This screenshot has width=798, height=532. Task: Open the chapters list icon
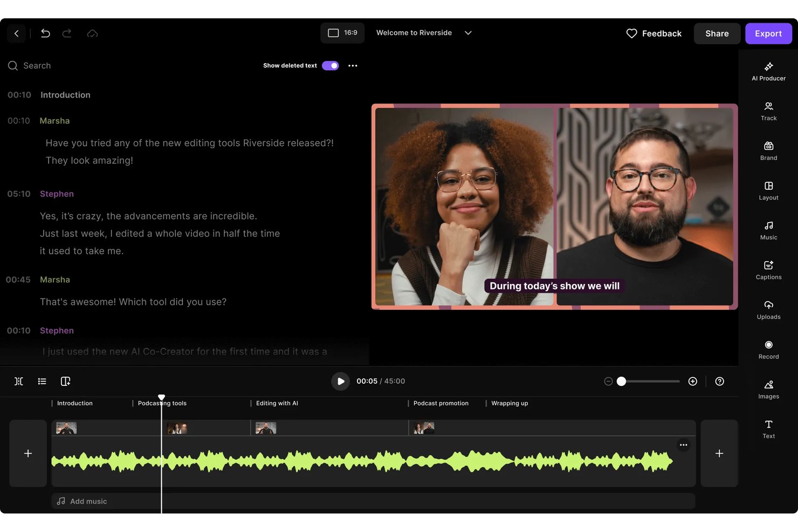[x=42, y=381]
